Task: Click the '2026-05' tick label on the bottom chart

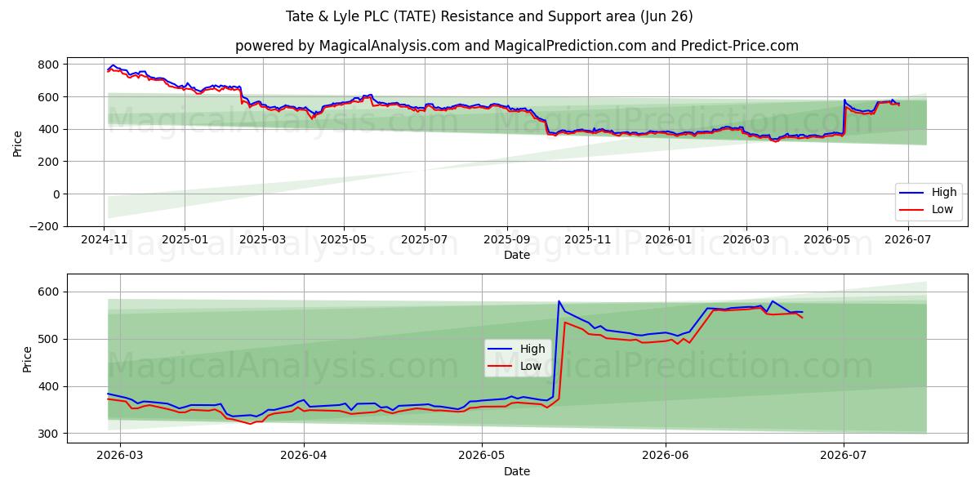Action: tap(482, 455)
